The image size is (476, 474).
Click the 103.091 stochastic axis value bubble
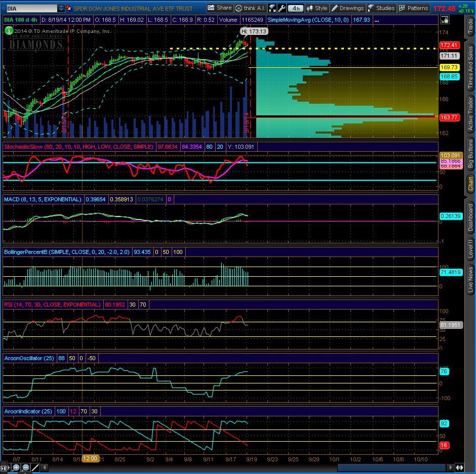(451, 155)
